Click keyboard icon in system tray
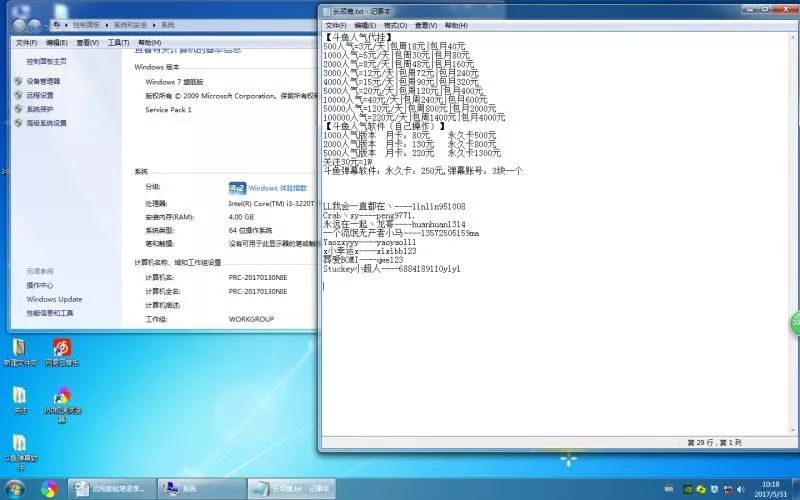This screenshot has width=800, height=500. click(x=669, y=489)
